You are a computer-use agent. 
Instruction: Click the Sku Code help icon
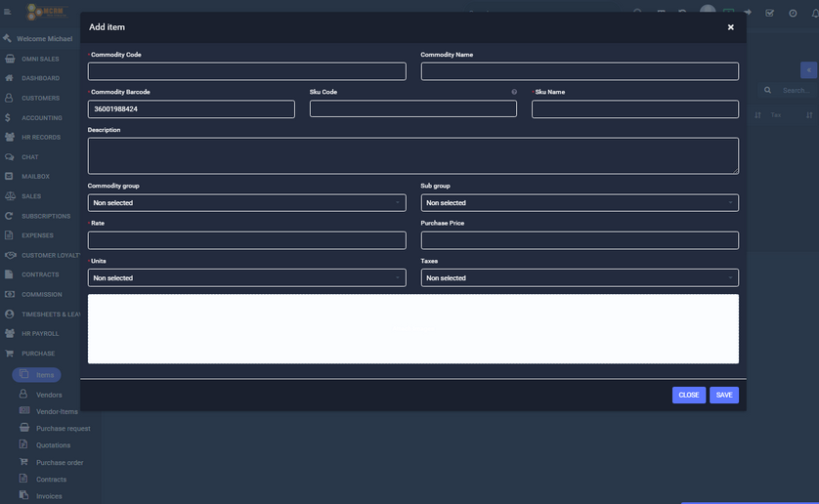[x=514, y=92]
